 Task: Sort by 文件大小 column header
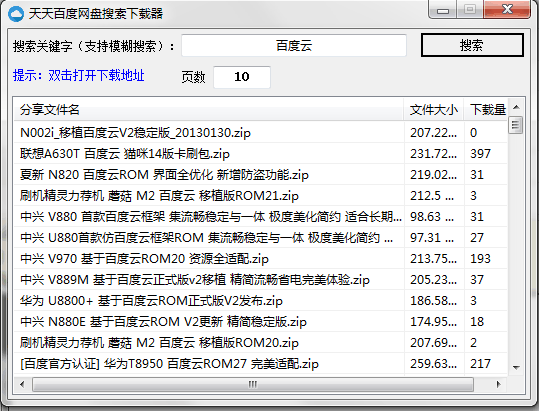[433, 110]
